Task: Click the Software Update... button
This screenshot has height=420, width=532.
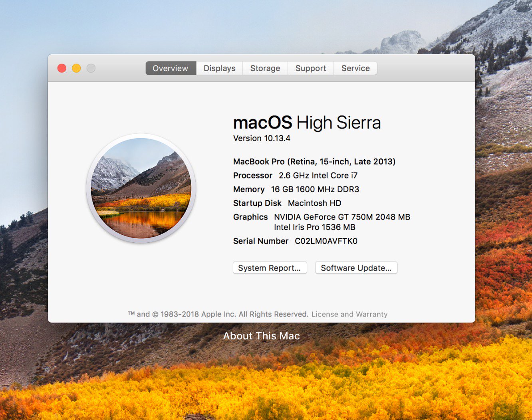Action: click(356, 268)
